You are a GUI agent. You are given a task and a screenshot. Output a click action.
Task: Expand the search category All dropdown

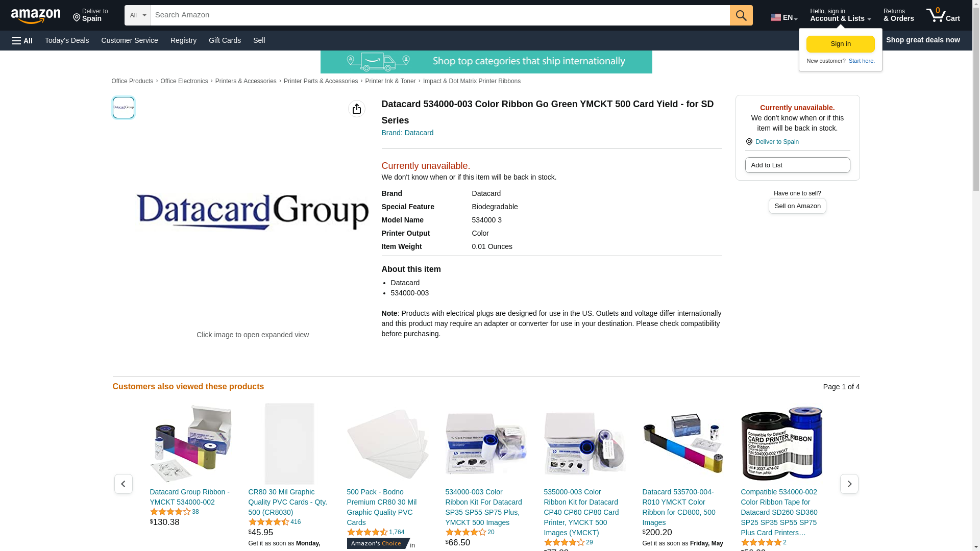[x=138, y=15]
